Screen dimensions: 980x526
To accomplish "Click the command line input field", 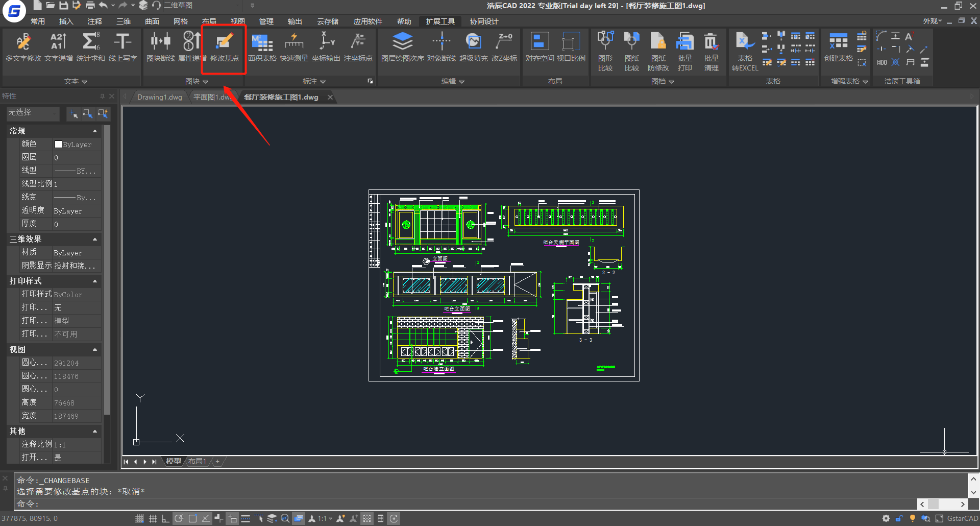I will point(465,504).
